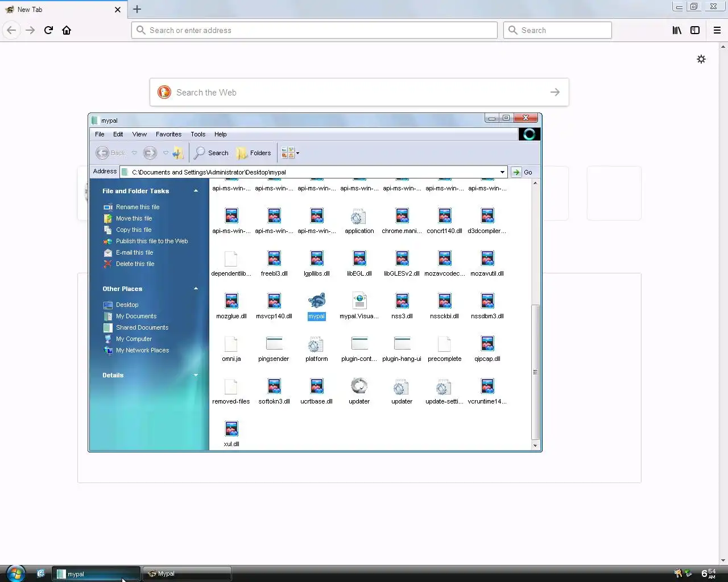728x582 pixels.
Task: Click Publish this file to the Web
Action: [152, 241]
